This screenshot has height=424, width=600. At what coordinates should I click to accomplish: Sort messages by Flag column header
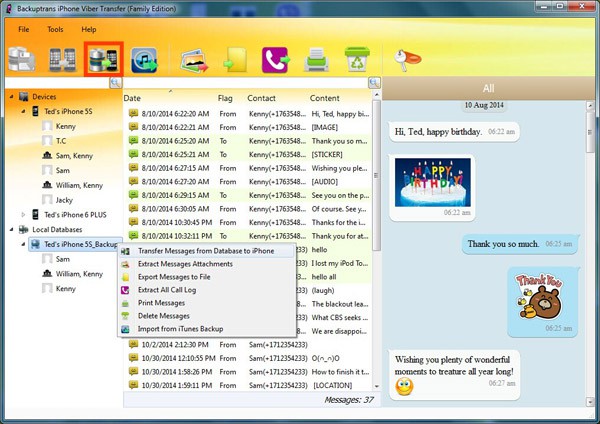pyautogui.click(x=225, y=98)
